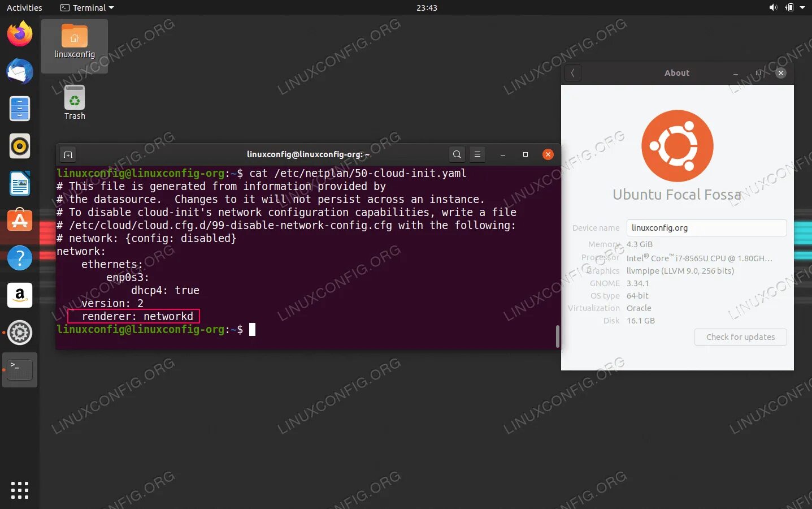Click the Processor value Intel Core i7-8565U

(x=699, y=258)
